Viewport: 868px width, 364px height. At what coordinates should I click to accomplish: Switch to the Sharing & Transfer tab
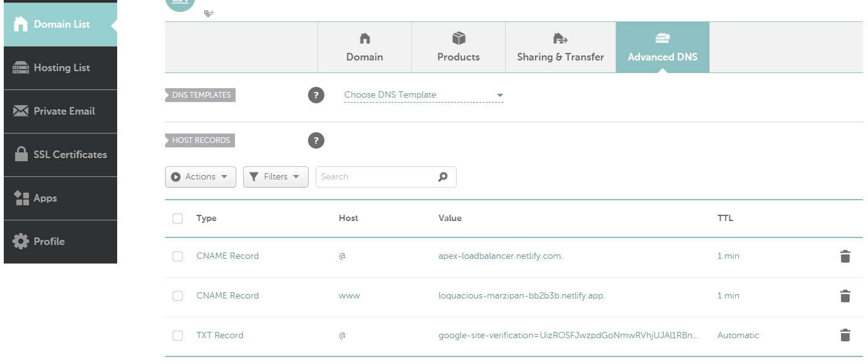tap(561, 48)
